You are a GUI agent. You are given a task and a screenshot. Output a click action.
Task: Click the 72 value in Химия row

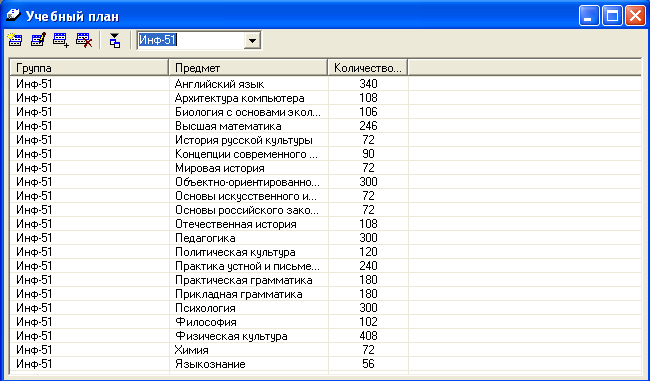(x=369, y=350)
